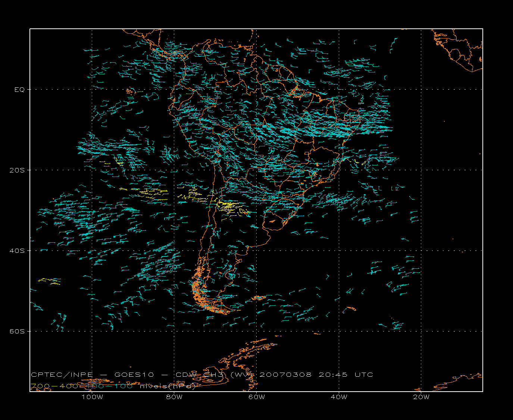Select the 20S latitude label

click(18, 170)
